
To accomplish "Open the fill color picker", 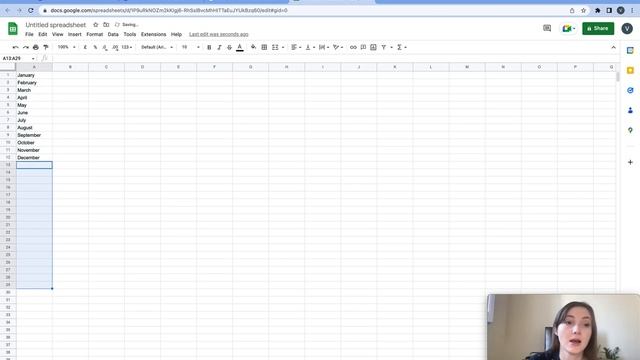I will click(x=253, y=47).
